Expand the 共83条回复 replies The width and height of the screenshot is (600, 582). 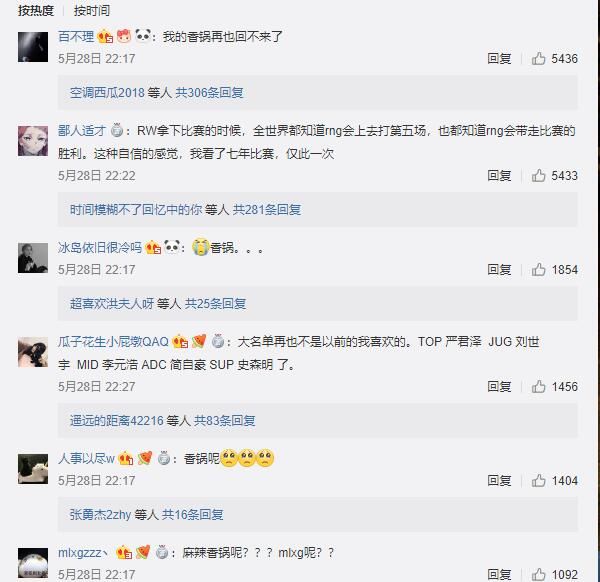point(224,421)
